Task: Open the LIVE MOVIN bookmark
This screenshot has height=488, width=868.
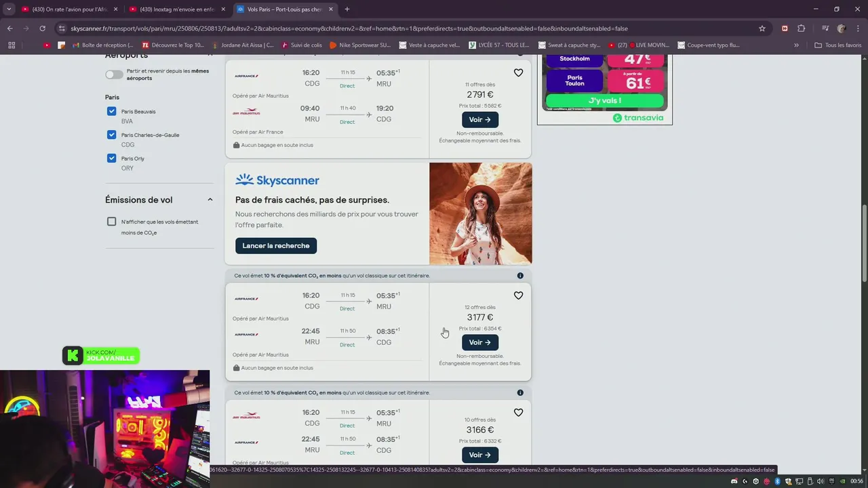Action: point(639,45)
